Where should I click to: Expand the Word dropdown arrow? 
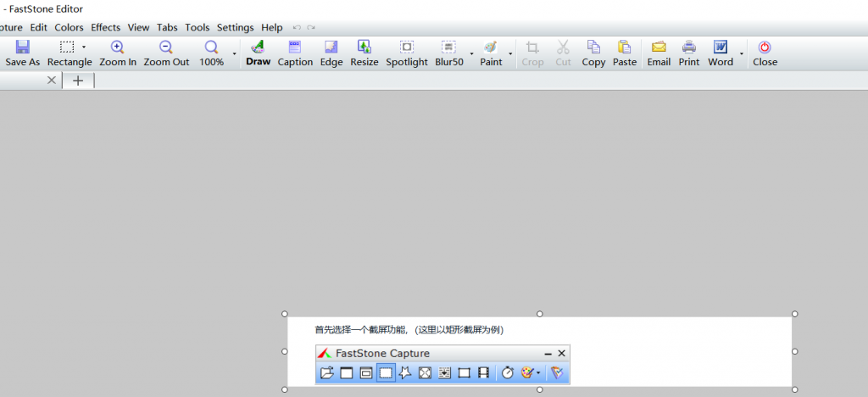pyautogui.click(x=741, y=53)
